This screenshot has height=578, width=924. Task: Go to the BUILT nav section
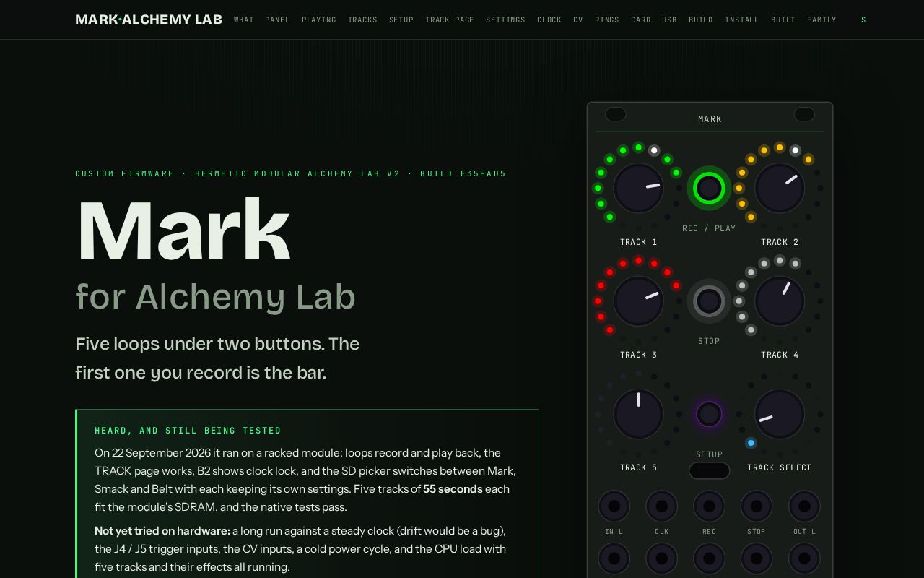[x=783, y=20]
